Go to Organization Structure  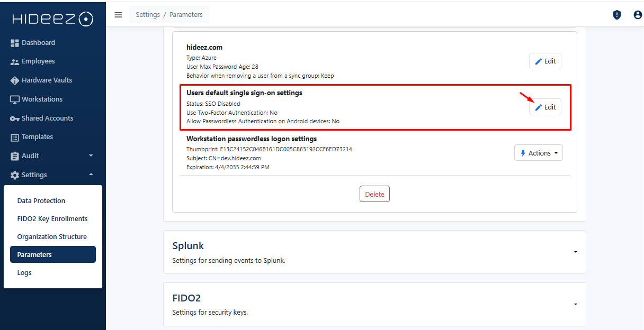52,237
